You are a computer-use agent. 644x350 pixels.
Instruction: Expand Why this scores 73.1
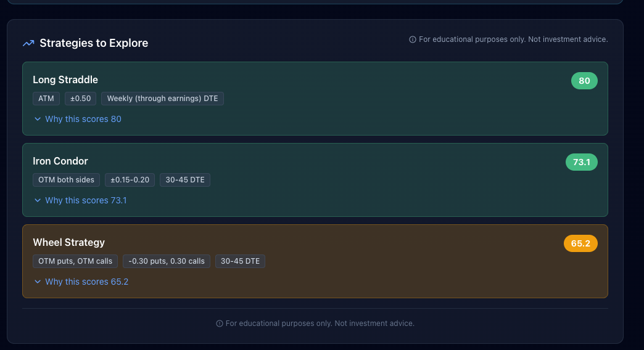[x=86, y=200]
